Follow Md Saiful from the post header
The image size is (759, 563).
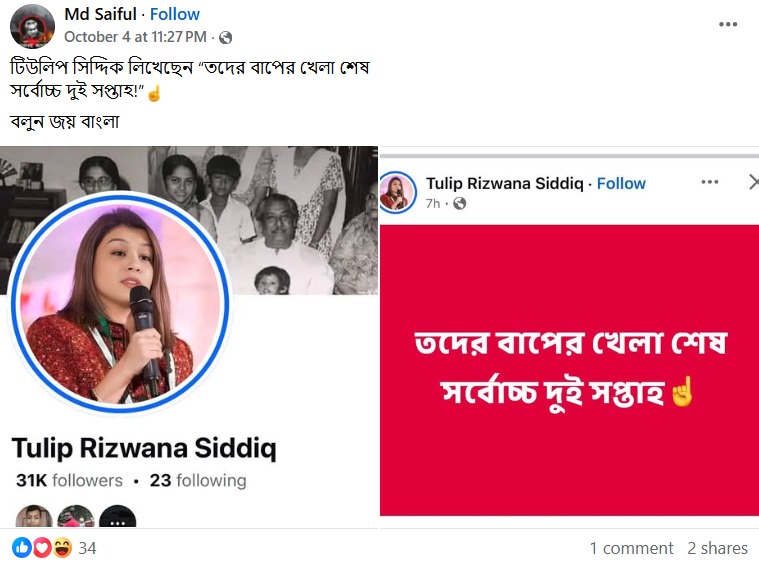[175, 14]
